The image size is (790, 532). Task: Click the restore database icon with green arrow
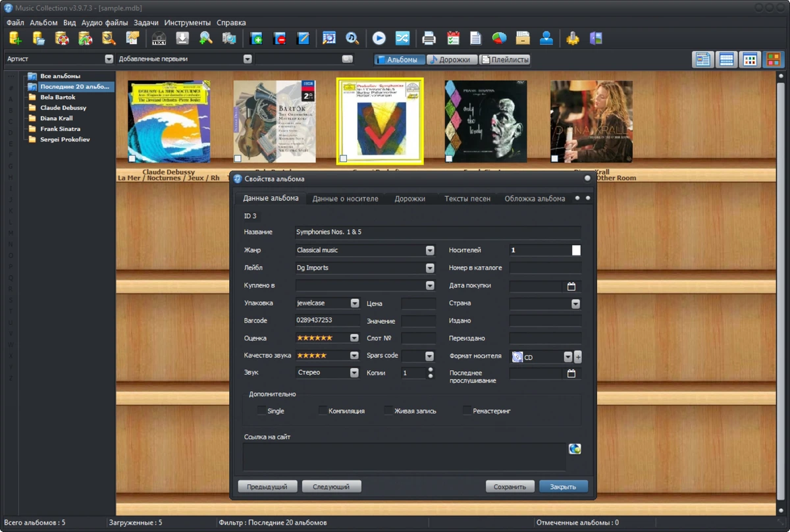pos(85,38)
